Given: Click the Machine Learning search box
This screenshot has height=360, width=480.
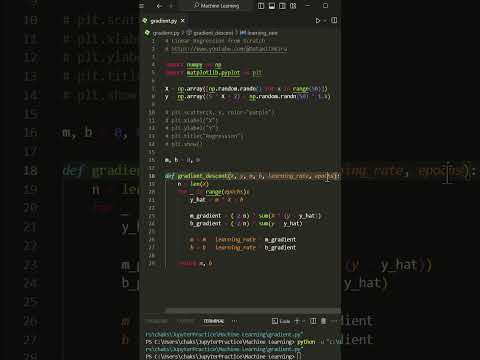Looking at the screenshot, I should pyautogui.click(x=217, y=6).
